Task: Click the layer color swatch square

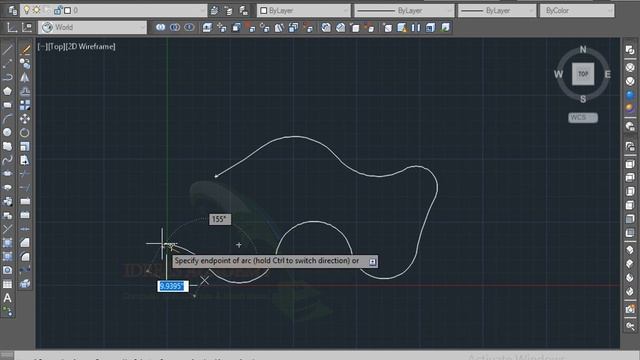Action: tap(68, 10)
